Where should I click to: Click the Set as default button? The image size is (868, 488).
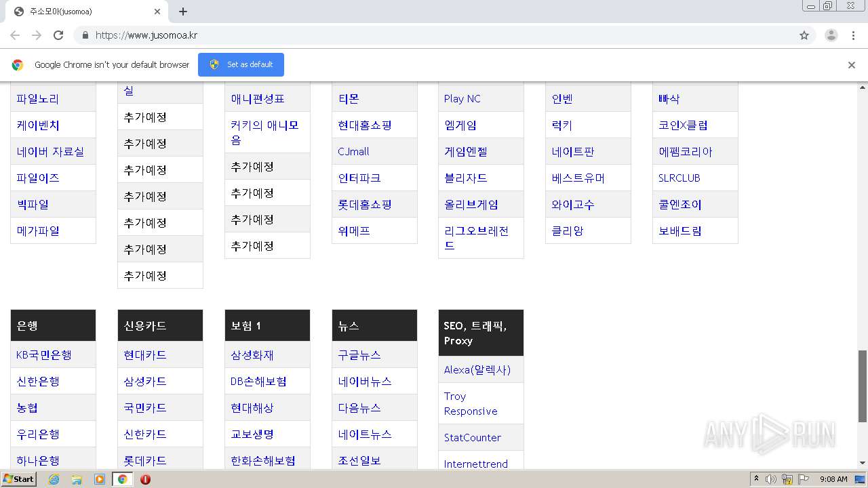[241, 65]
